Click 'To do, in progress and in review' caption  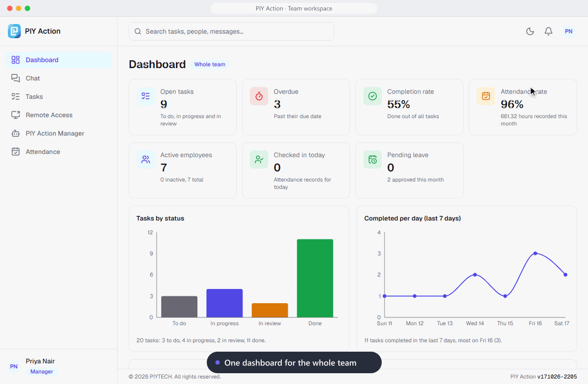coord(191,120)
